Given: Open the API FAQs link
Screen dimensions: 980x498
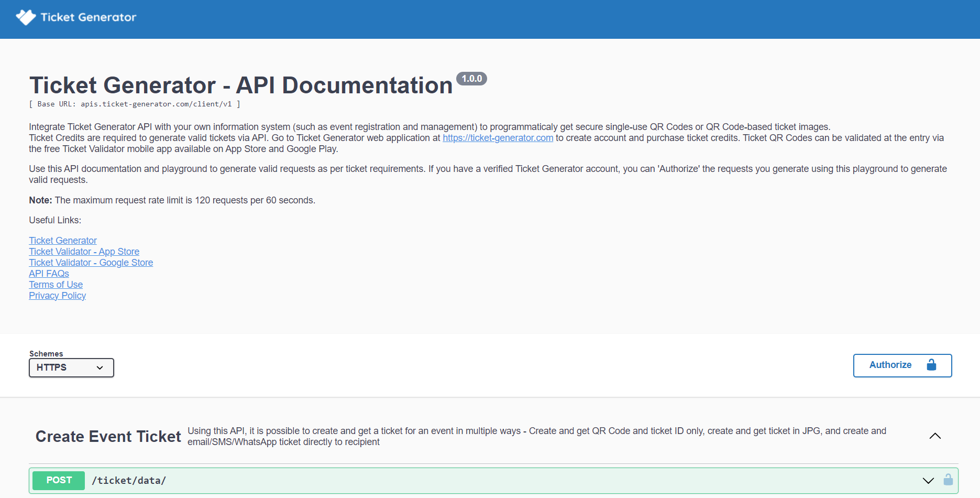Looking at the screenshot, I should click(x=49, y=274).
